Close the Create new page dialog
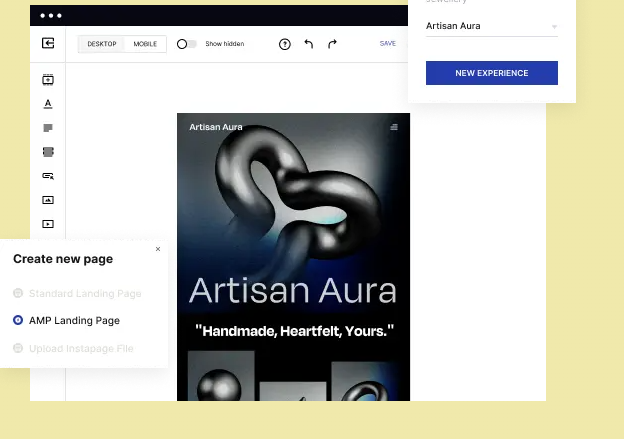This screenshot has width=624, height=439. [x=158, y=249]
